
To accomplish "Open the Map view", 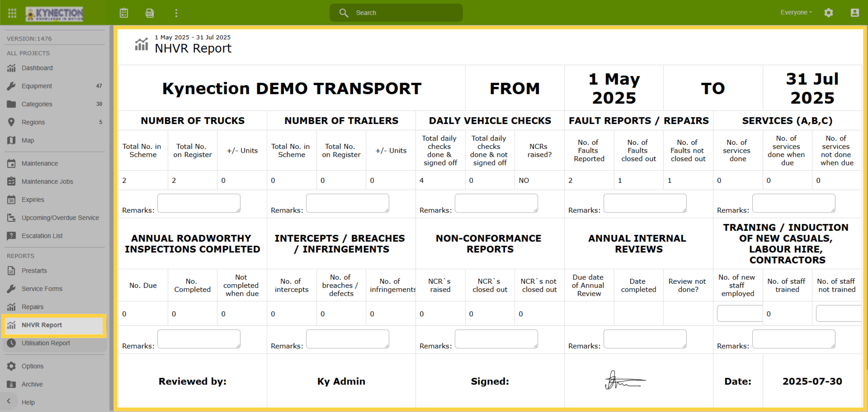I will [54, 140].
